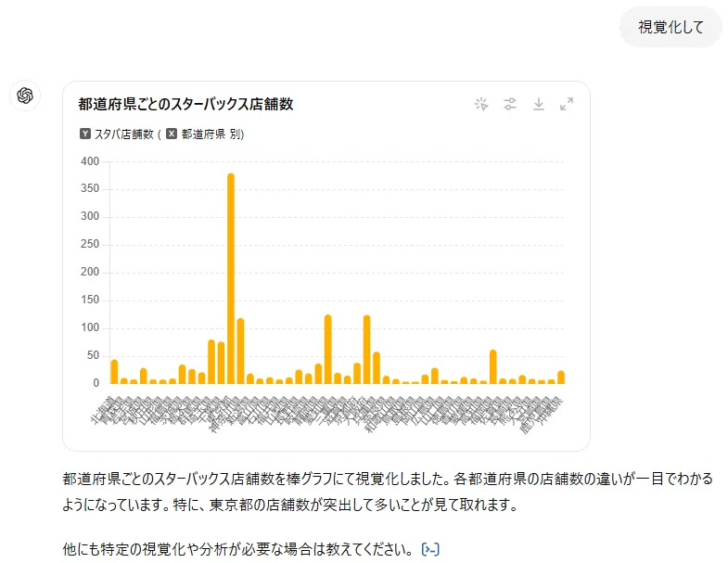Image resolution: width=728 pixels, height=563 pixels.
Task: Click the last bar (Okinawa) in chart
Action: (x=561, y=377)
